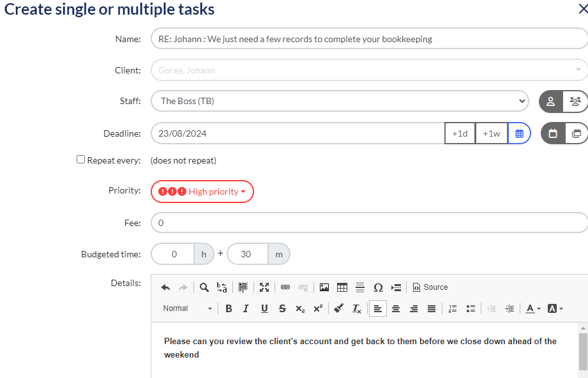Open the Staff dropdown showing The Boss

(340, 101)
